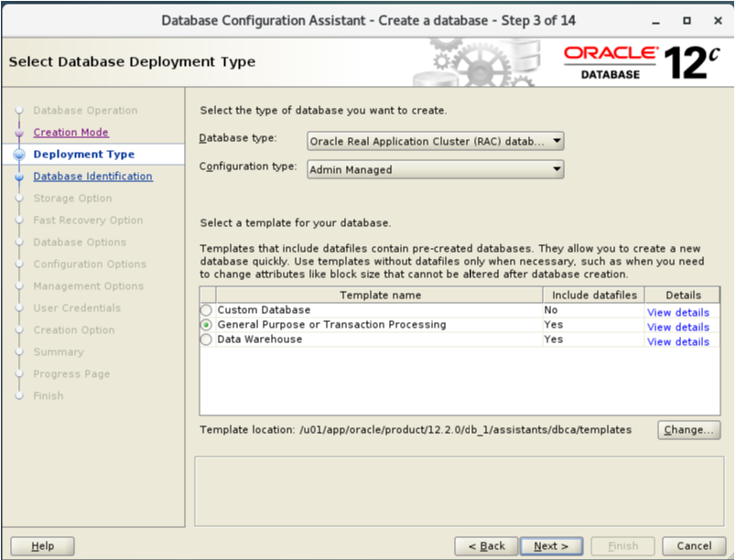Viewport: 736px width, 560px height.
Task: Select the Custom Database radio button
Action: tap(206, 310)
